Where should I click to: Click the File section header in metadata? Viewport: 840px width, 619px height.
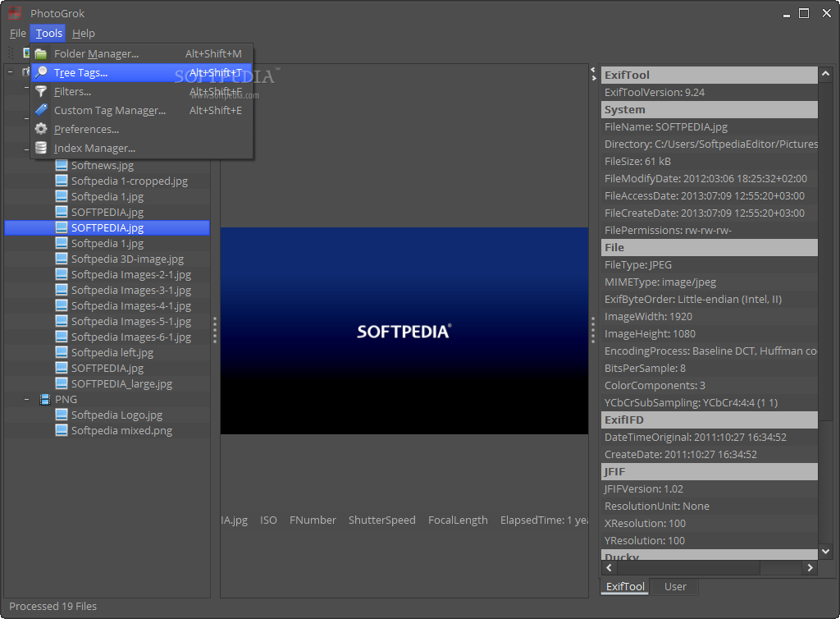point(710,248)
